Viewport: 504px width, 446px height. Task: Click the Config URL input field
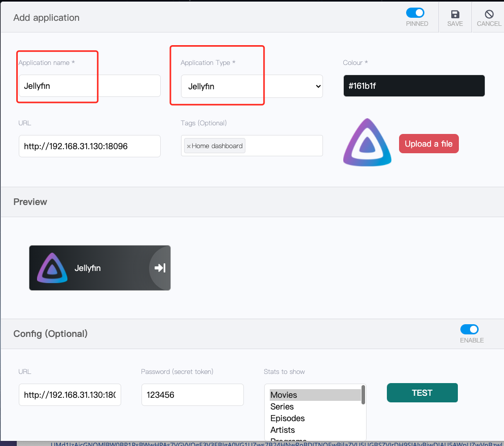tap(70, 395)
